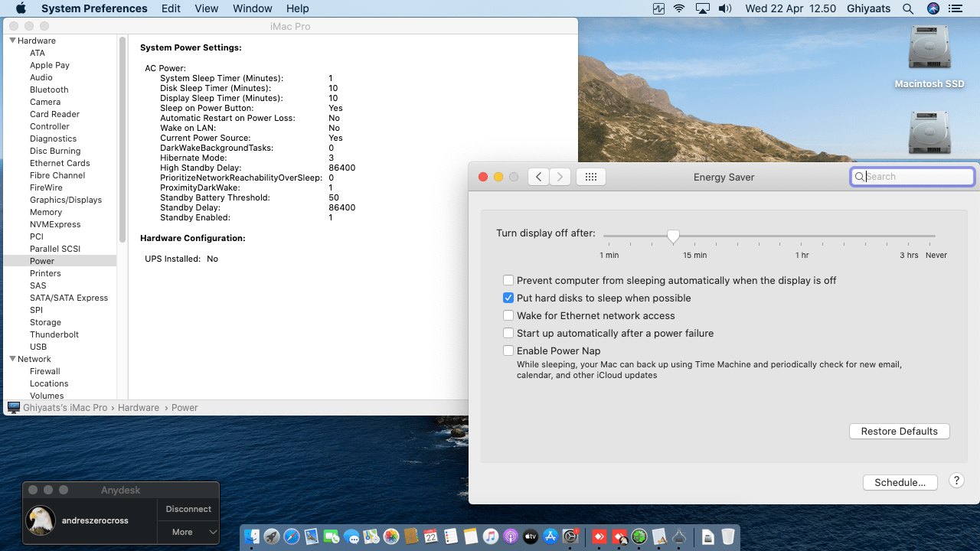The height and width of the screenshot is (551, 980).
Task: Uncheck Put hard disks to sleep when possible
Action: [x=508, y=298]
